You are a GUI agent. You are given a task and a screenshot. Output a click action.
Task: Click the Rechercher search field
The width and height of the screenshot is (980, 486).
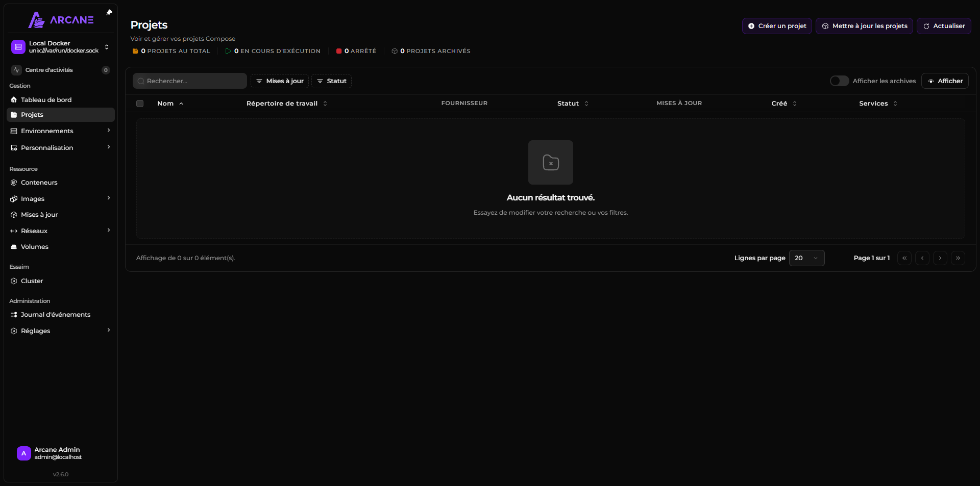(190, 81)
